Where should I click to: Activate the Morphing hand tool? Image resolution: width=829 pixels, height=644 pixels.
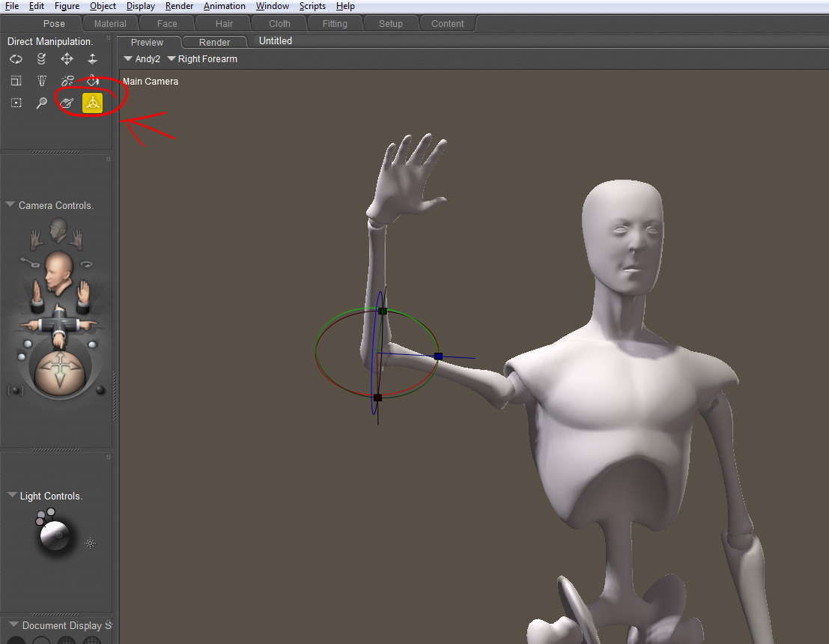(x=67, y=103)
